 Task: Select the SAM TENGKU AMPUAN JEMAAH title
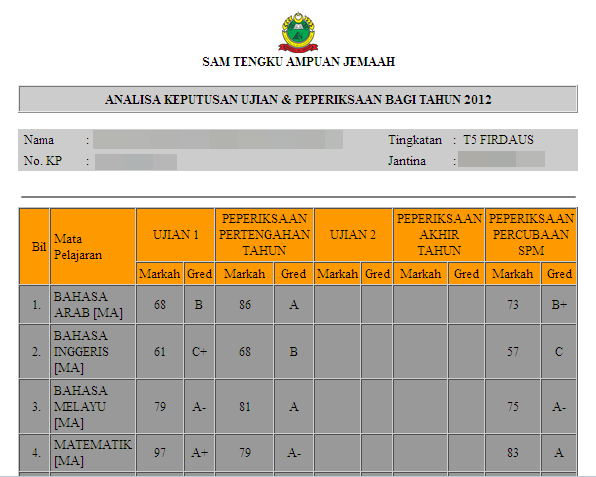(x=298, y=62)
